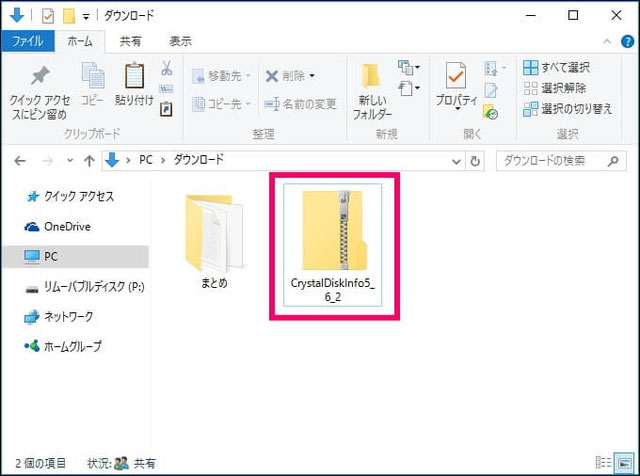Select the まとめ folder
Viewport: 640px width, 476px height.
(214, 241)
